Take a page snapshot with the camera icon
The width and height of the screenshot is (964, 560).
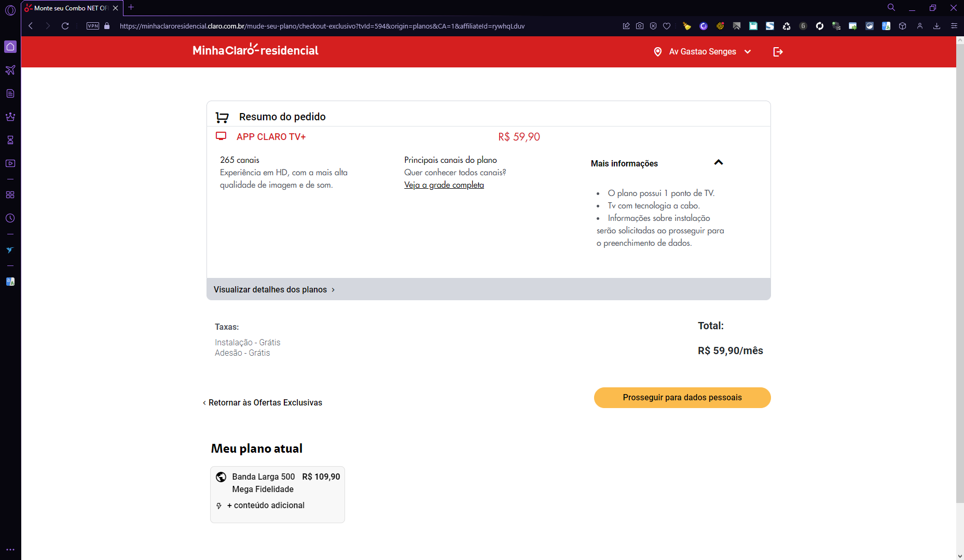coord(640,26)
